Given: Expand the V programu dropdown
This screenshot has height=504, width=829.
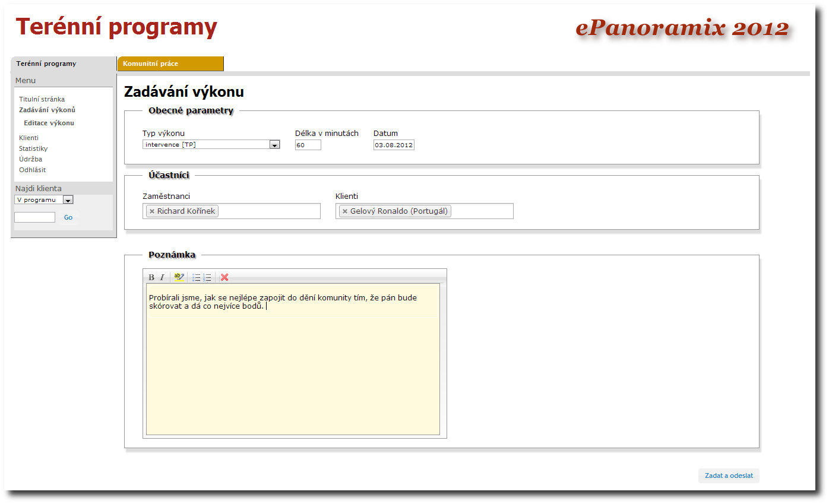Looking at the screenshot, I should pyautogui.click(x=68, y=200).
